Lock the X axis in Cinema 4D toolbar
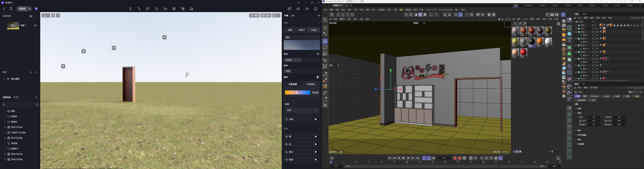The height and width of the screenshot is (169, 644). 338,15
